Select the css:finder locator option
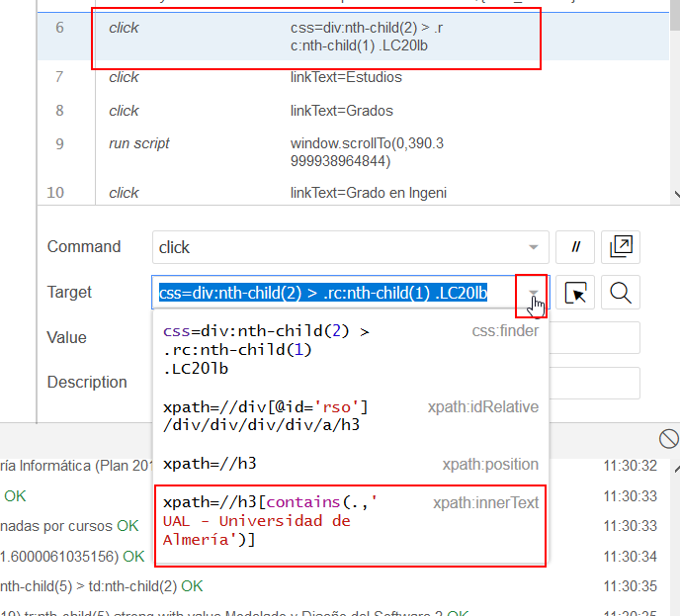Viewport: 680px width, 616px height. [x=351, y=350]
